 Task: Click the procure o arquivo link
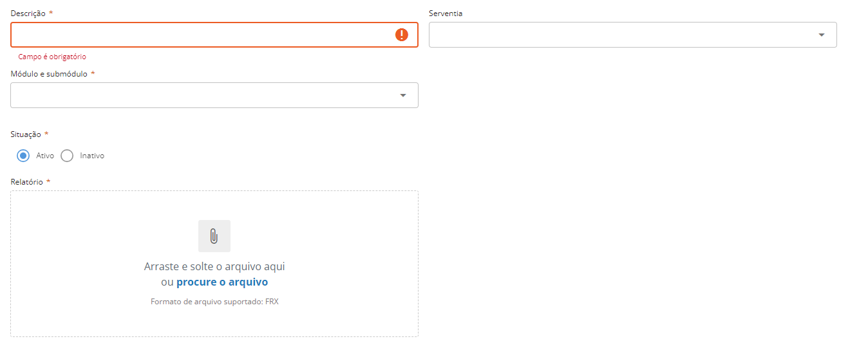pos(222,282)
